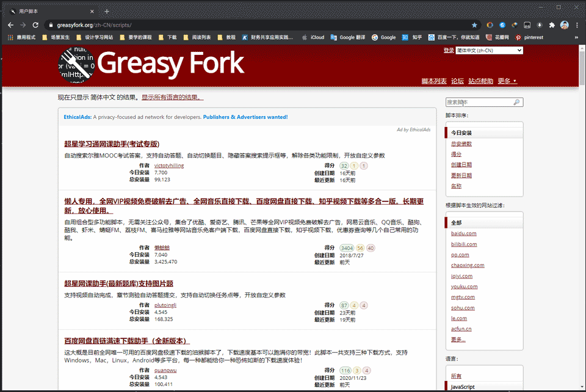586x392 pixels.
Task: Open the Google 翻译 bookmark
Action: click(348, 37)
